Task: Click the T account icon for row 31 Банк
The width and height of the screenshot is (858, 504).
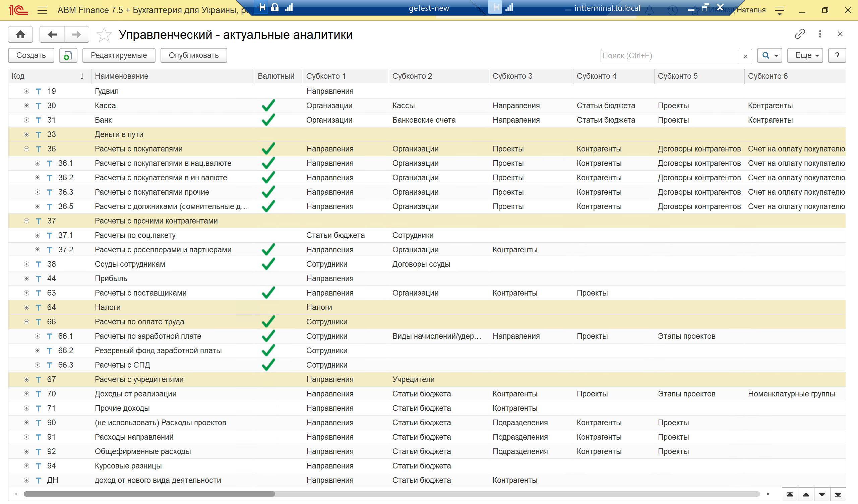Action: (x=39, y=120)
